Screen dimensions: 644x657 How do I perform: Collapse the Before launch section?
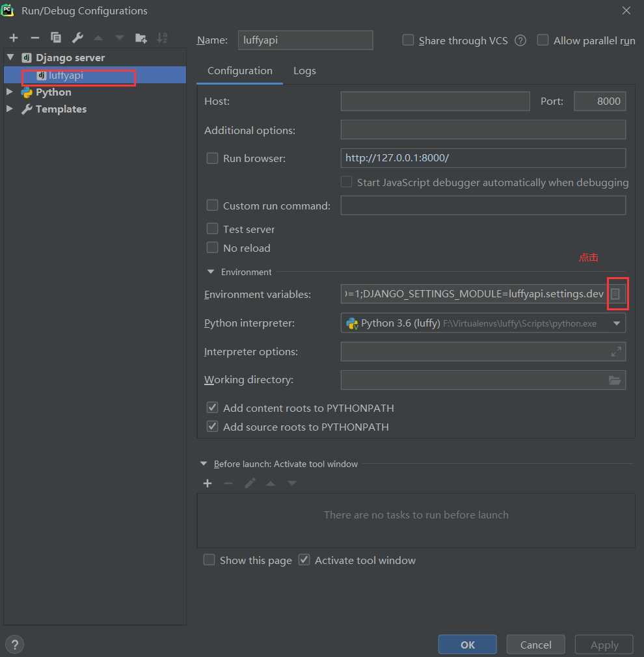[x=204, y=464]
